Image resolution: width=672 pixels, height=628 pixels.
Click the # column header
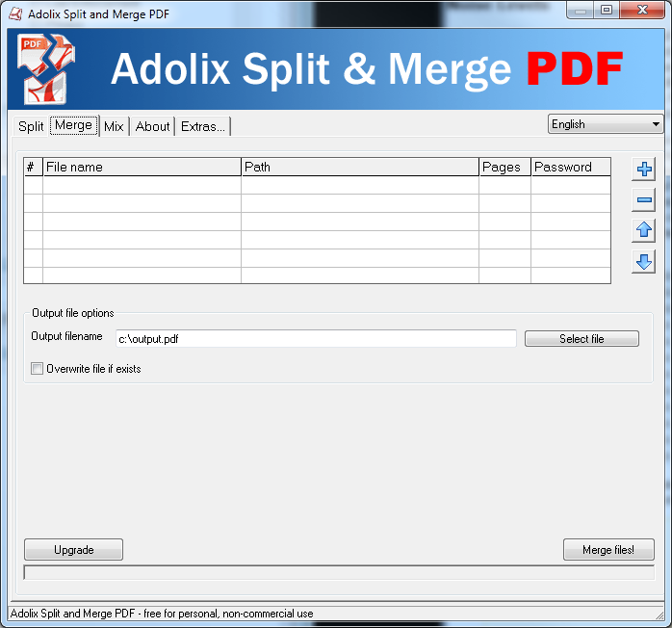point(33,167)
